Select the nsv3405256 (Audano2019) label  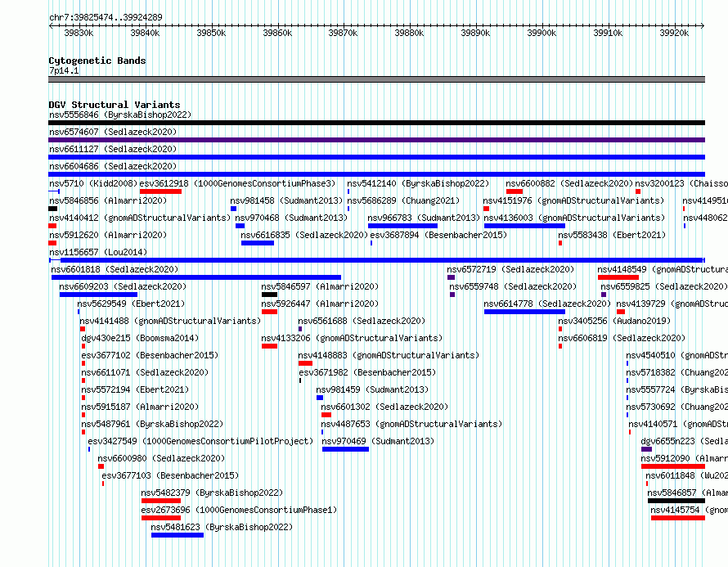614,321
